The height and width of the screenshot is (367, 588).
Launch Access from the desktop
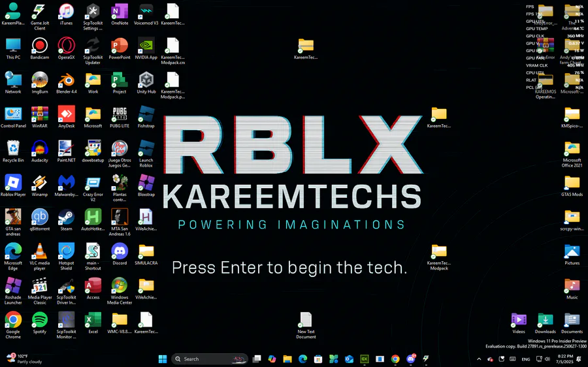pyautogui.click(x=93, y=289)
